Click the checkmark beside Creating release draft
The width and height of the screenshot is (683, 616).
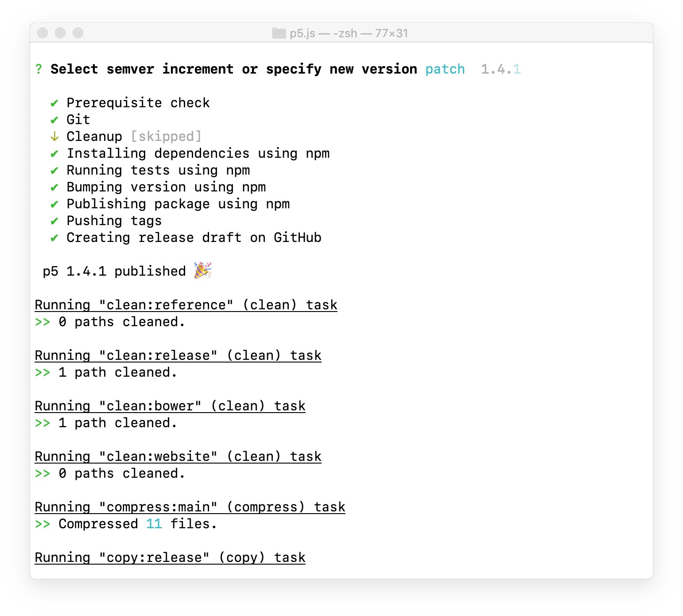point(54,238)
